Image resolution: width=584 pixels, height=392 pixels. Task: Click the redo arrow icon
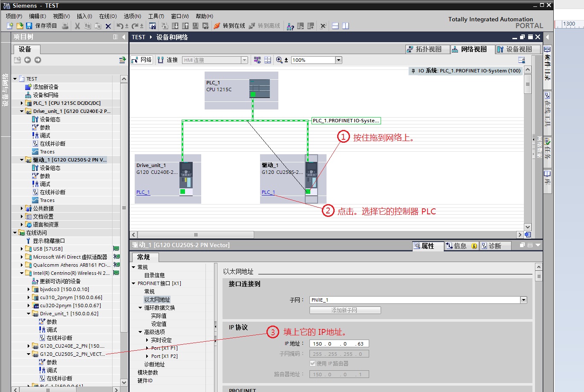135,26
